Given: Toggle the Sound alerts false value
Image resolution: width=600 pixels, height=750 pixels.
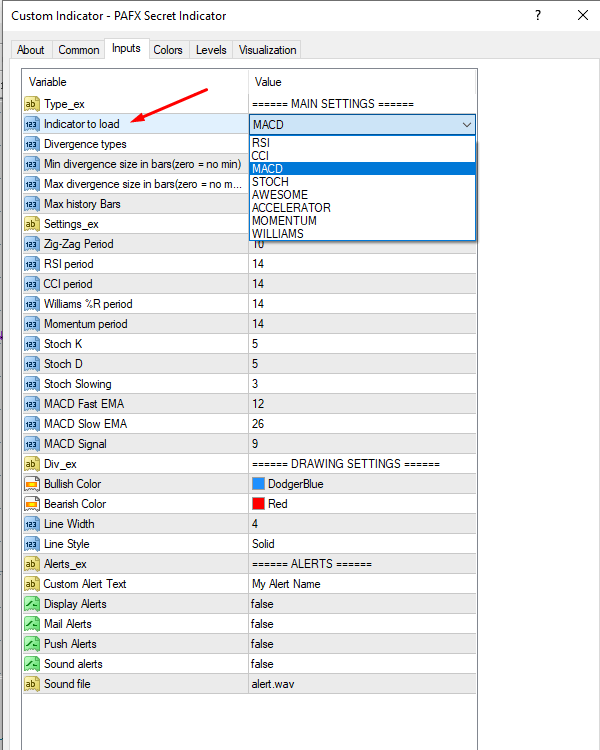Looking at the screenshot, I should [x=362, y=664].
